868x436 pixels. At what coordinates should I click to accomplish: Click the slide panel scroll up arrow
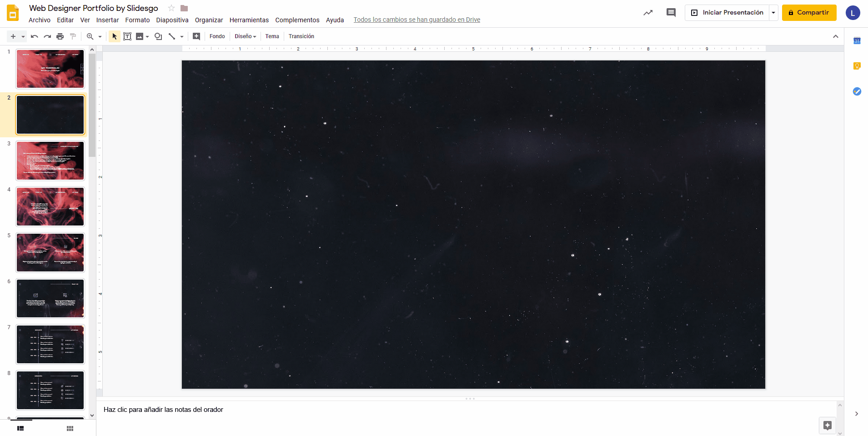92,50
